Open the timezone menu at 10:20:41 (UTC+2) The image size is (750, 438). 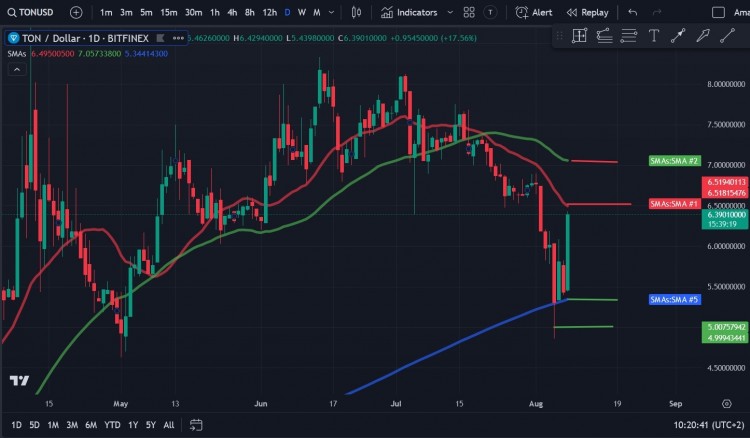pos(709,425)
